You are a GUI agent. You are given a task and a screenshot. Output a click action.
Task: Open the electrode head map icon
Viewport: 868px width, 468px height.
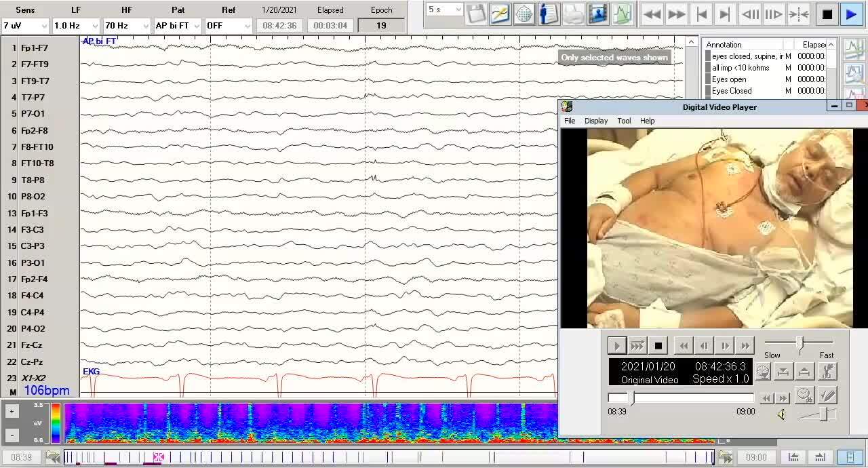[x=524, y=14]
